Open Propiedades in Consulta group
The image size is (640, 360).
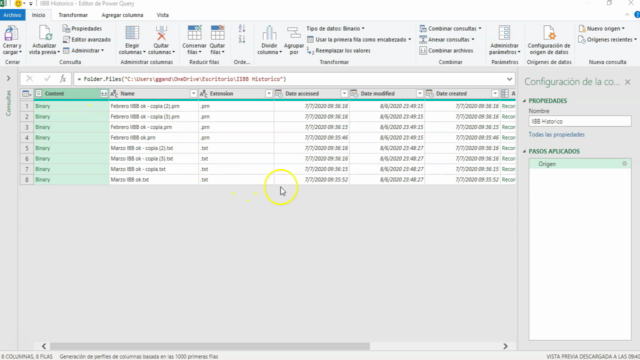pos(82,29)
